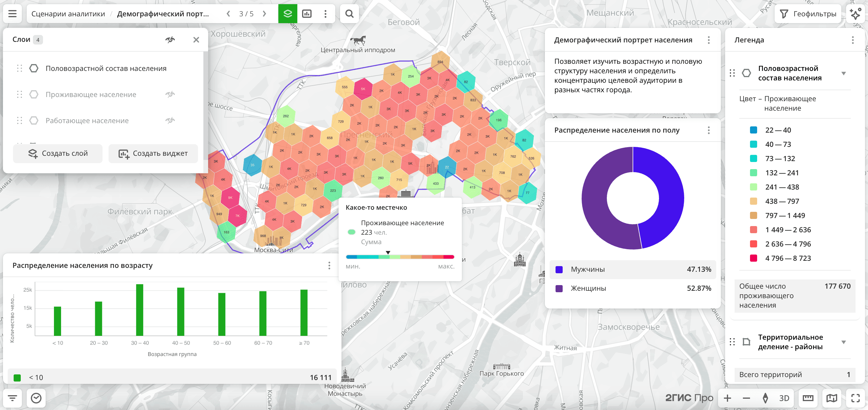Select the ruler measurement tool
The width and height of the screenshot is (868, 410).
click(808, 398)
